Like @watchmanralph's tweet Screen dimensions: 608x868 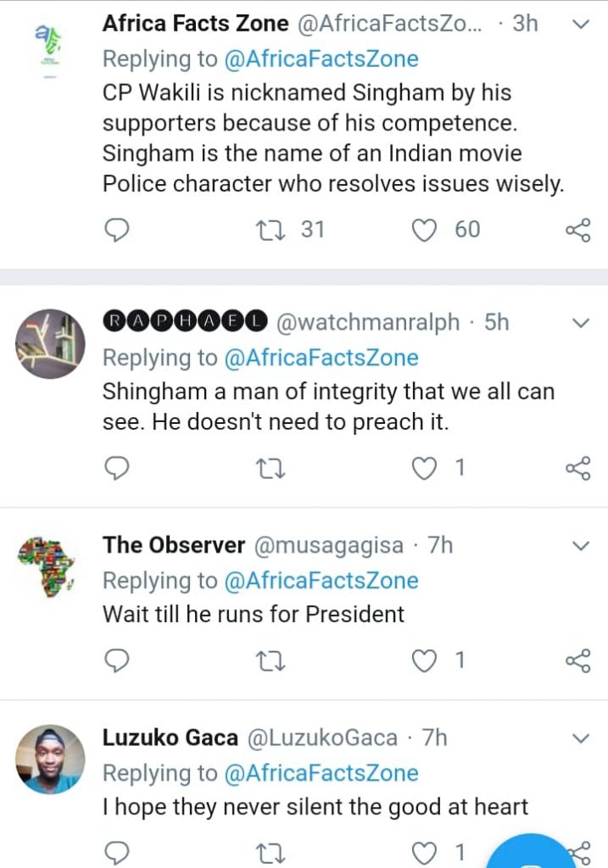coord(424,468)
